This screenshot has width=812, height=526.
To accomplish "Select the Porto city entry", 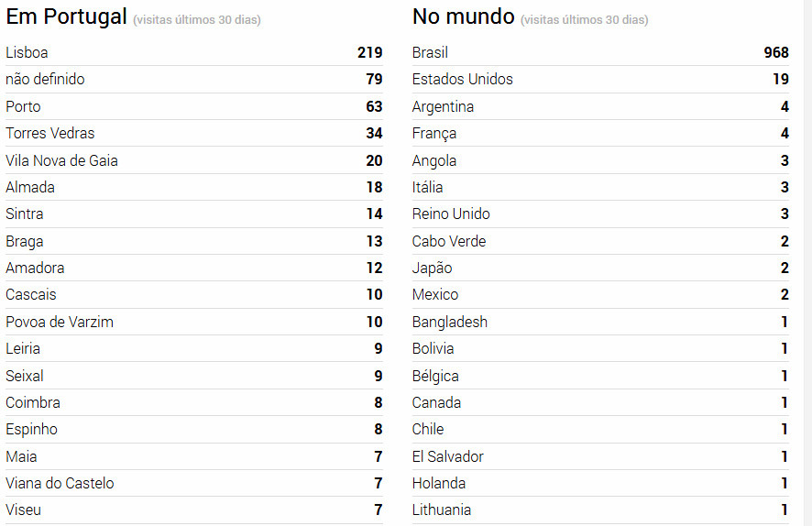I will [x=24, y=106].
